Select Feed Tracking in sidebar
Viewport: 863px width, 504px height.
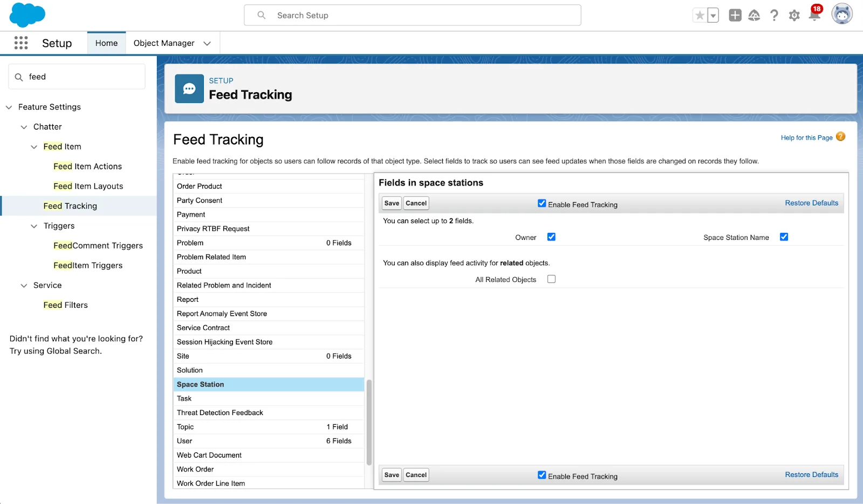70,206
